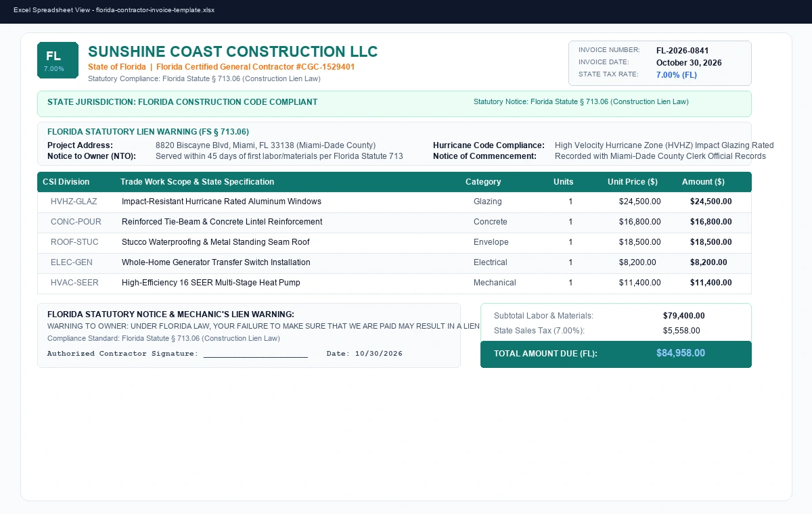Select the Reinforced Tie-Beam & Concrete Lintel cell
The width and height of the screenshot is (812, 514).
click(222, 222)
